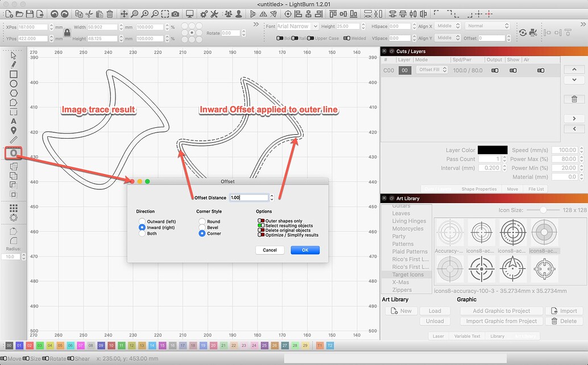The width and height of the screenshot is (588, 365).
Task: Select the arrow Select tool
Action: pyautogui.click(x=14, y=56)
